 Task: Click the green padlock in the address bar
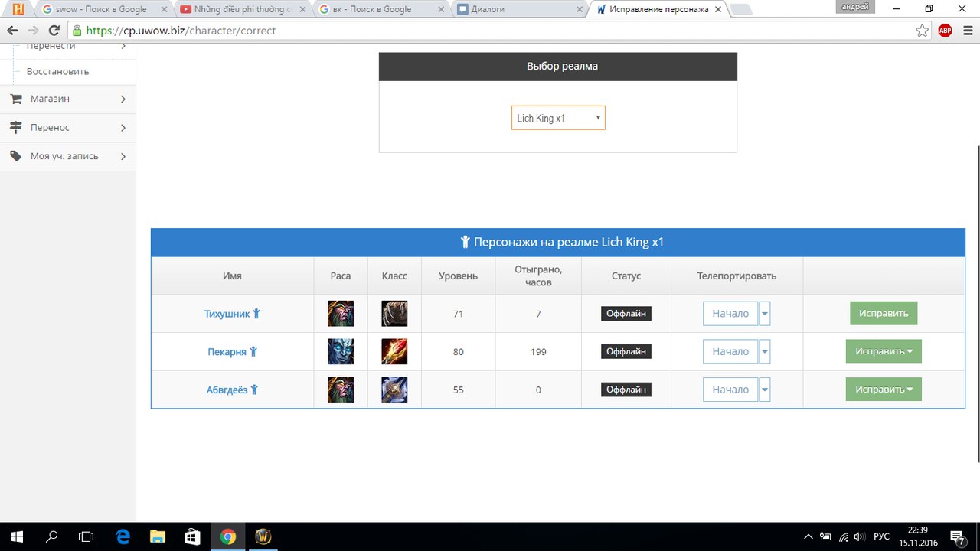point(77,31)
